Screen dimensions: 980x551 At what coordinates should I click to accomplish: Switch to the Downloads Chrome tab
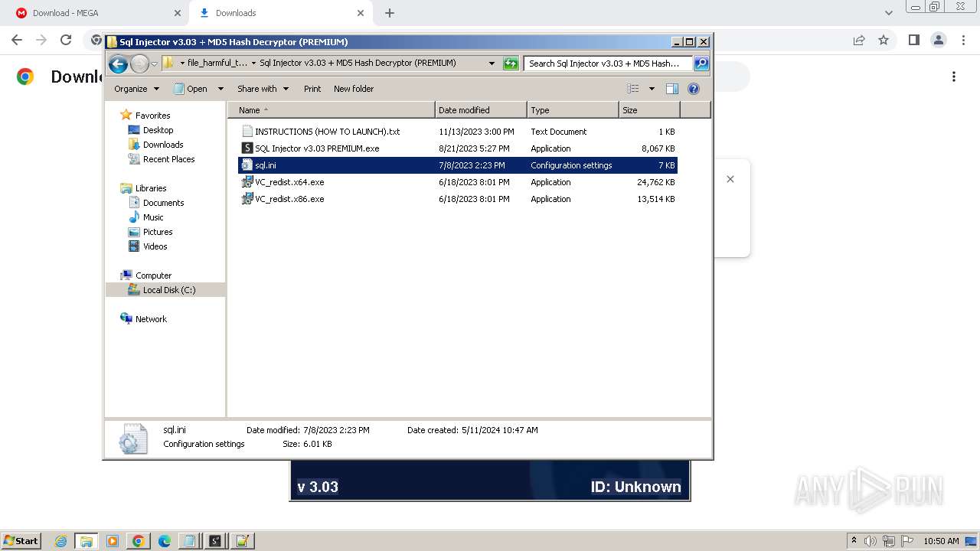(x=279, y=13)
